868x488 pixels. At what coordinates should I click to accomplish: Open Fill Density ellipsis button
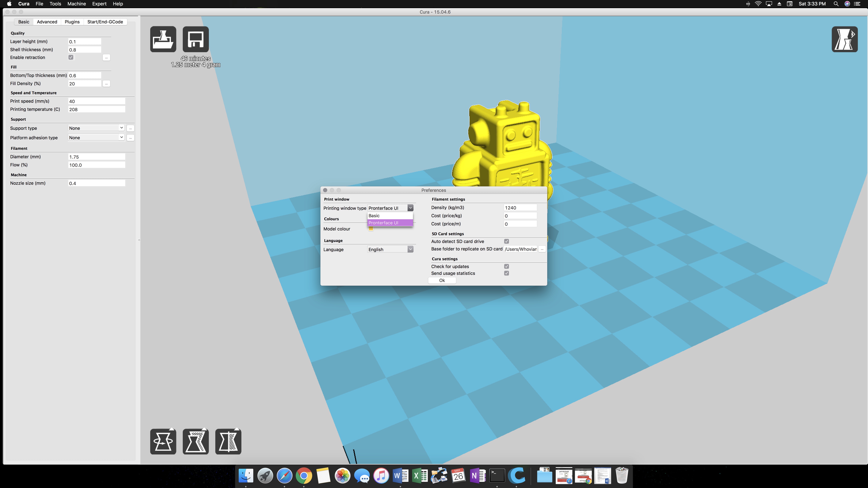[x=106, y=84]
